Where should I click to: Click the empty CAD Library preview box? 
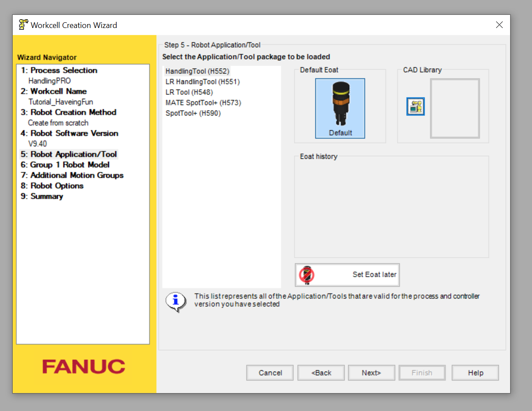(455, 108)
